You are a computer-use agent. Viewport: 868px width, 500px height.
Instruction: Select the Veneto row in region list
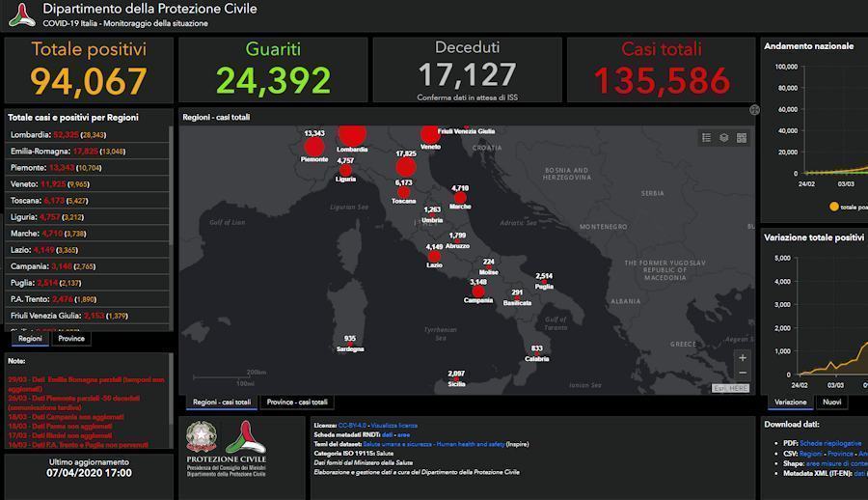click(88, 184)
